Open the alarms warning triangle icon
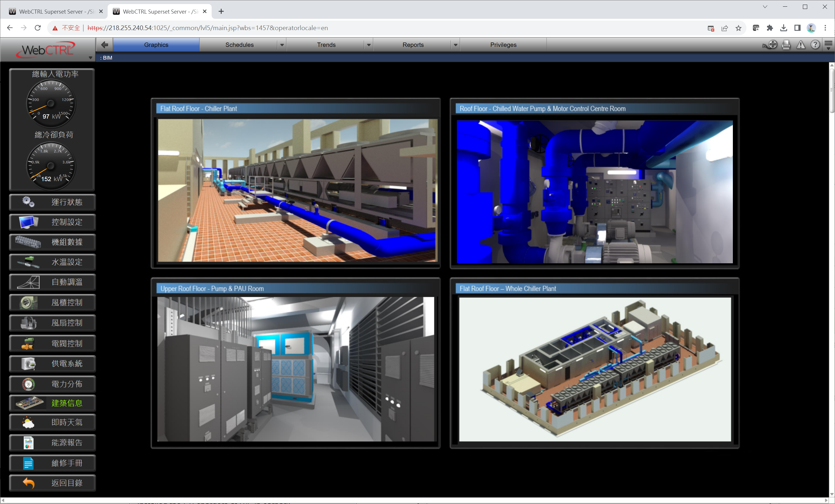 click(801, 45)
